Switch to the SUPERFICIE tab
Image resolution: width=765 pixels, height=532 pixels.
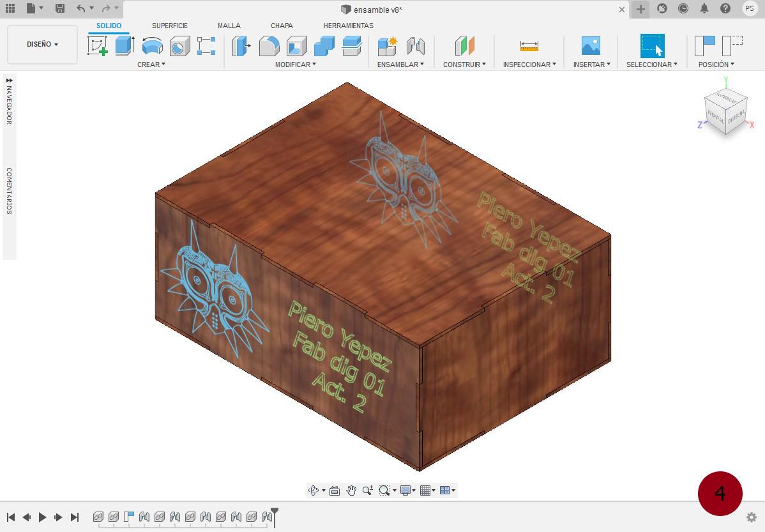click(170, 26)
